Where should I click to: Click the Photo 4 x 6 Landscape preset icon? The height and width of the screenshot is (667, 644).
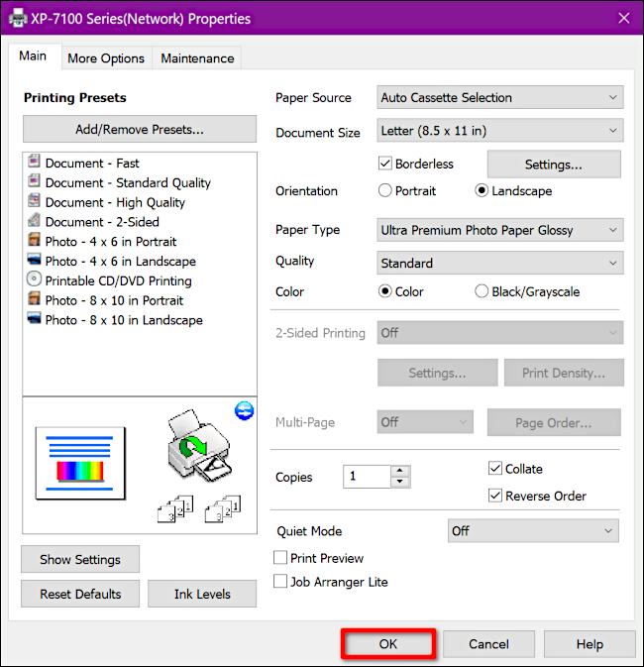click(34, 259)
